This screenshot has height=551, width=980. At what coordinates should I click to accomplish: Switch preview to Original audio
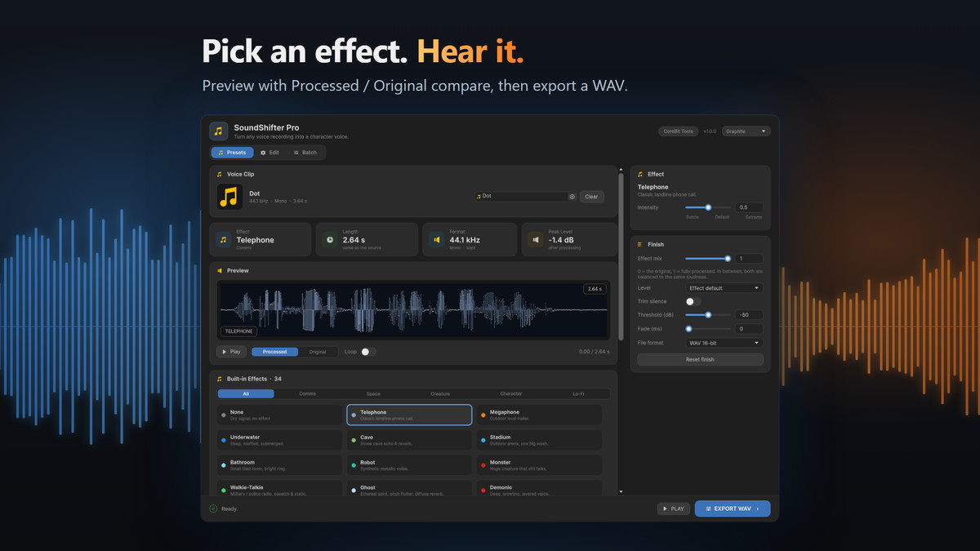[x=318, y=352]
